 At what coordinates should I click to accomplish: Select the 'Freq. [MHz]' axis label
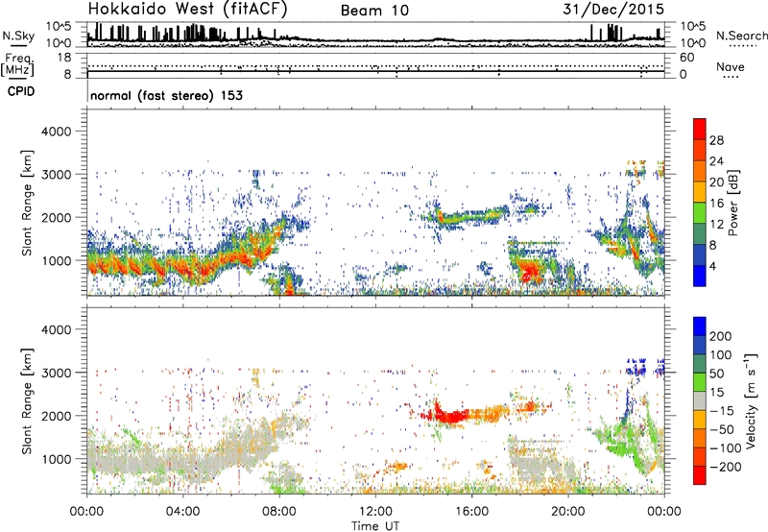click(x=18, y=64)
